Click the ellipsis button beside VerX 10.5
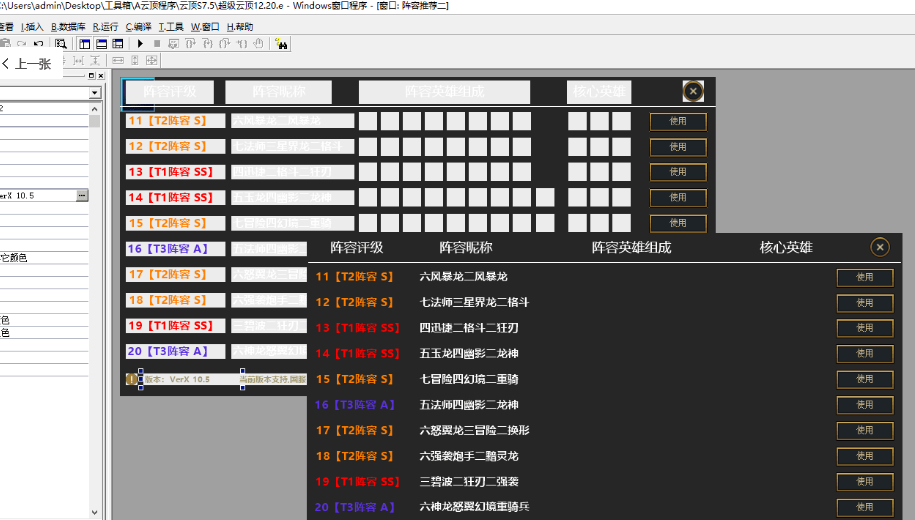 pyautogui.click(x=82, y=195)
